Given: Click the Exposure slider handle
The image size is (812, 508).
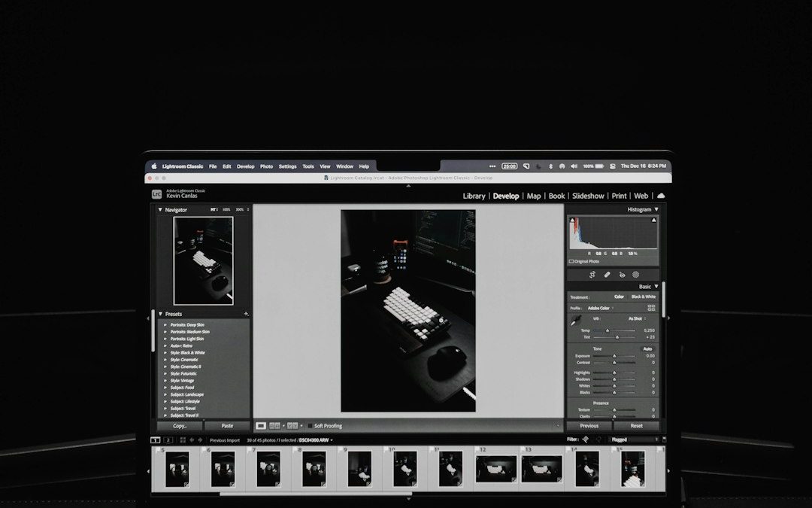Looking at the screenshot, I should (614, 356).
